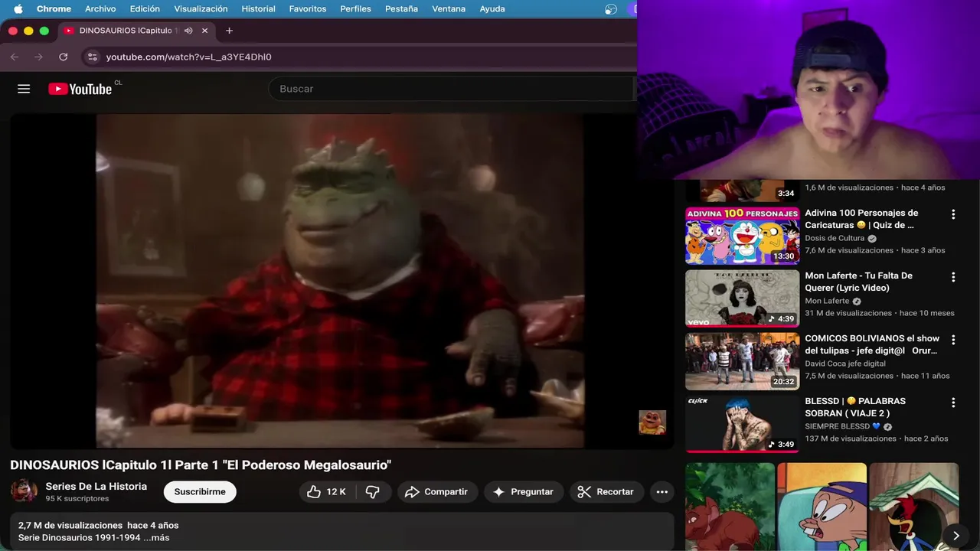Open the title Adivina 100 Personajes de Caricaturas
Screen dimensions: 980x551
pos(861,219)
